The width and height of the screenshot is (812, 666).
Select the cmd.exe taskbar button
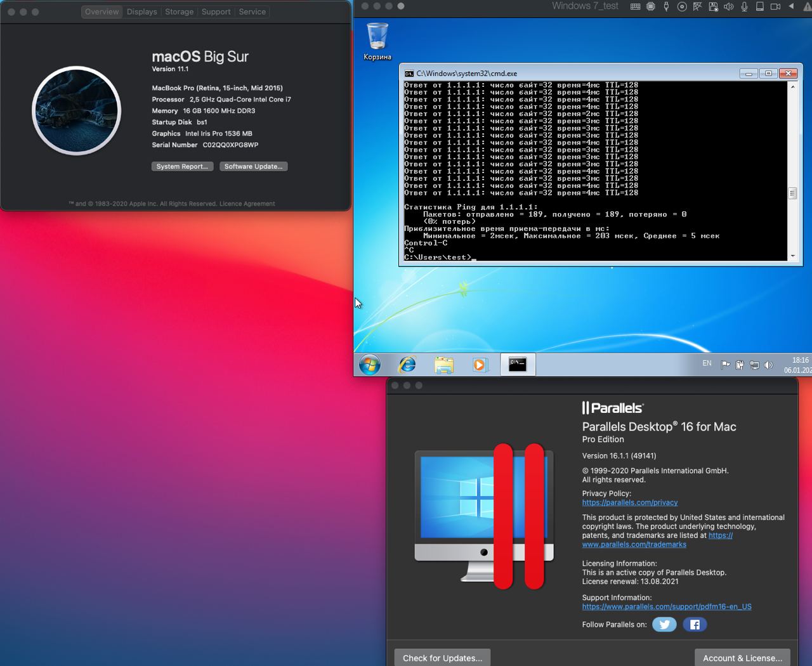click(x=518, y=365)
